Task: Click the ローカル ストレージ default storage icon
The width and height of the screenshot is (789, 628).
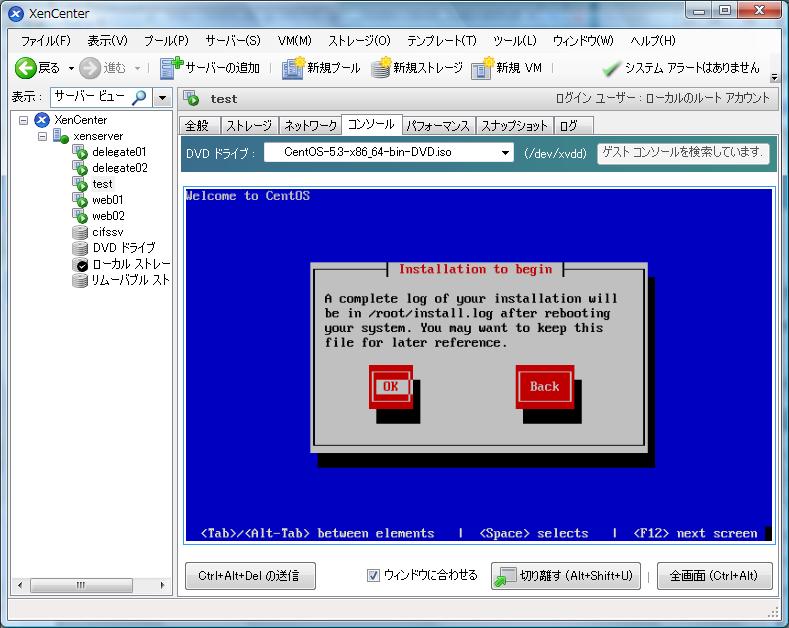Action: pyautogui.click(x=80, y=264)
